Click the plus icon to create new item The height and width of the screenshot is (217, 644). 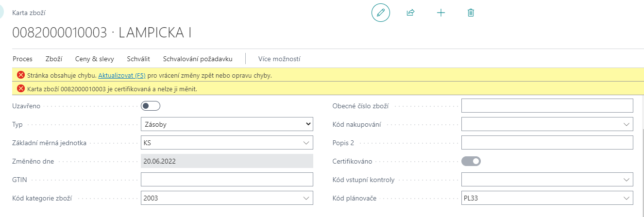(441, 13)
